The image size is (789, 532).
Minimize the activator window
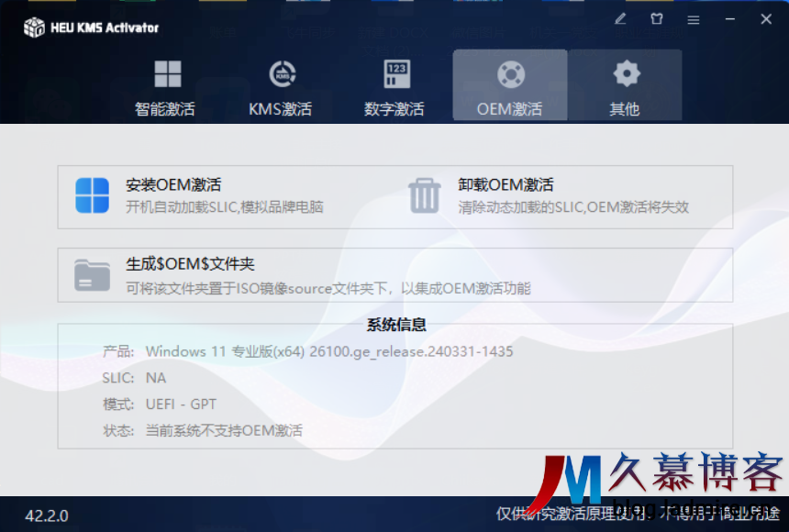(729, 19)
